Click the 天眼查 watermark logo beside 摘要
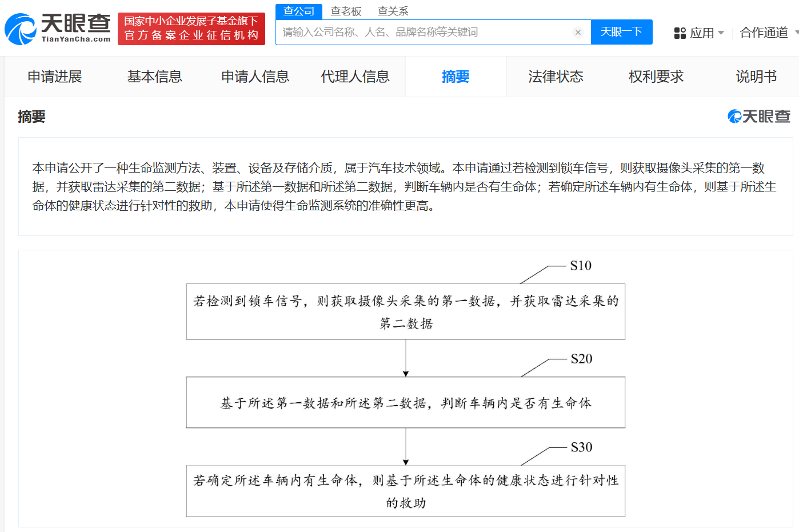 pos(758,117)
